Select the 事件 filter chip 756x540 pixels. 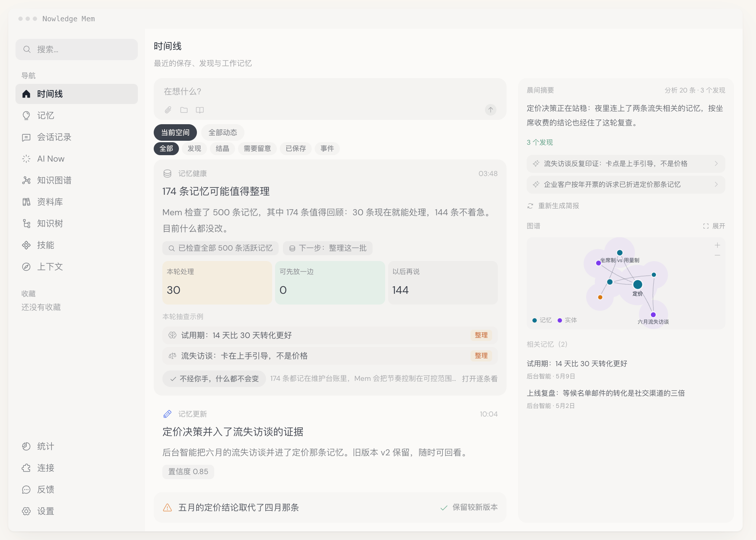(327, 149)
